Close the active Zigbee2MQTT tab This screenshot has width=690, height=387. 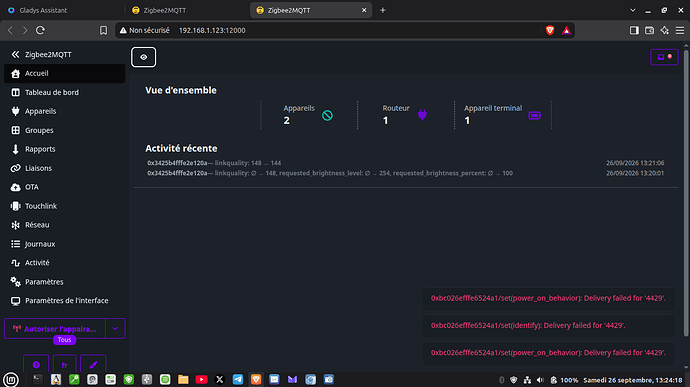click(x=364, y=10)
